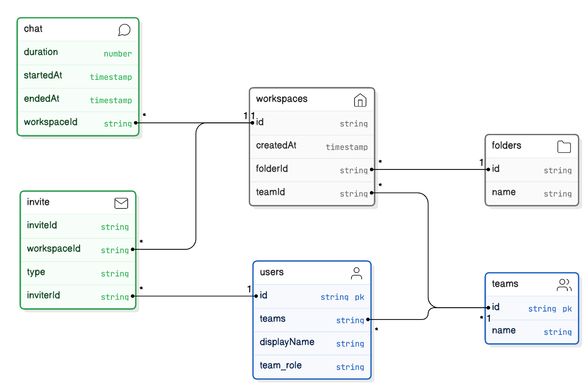This screenshot has width=588, height=388.
Task: Click the single person icon on users table
Action: pos(356,273)
